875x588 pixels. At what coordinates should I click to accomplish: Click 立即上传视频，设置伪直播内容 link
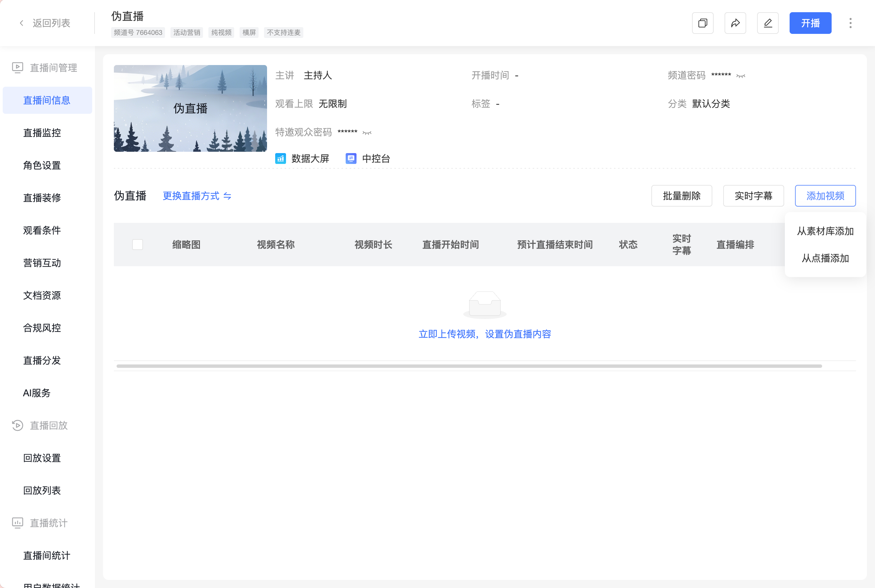(x=485, y=334)
